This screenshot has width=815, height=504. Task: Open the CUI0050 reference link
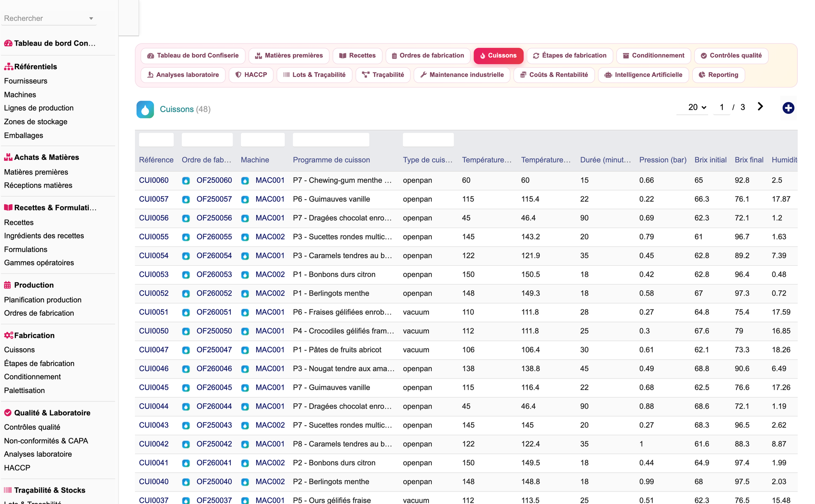(154, 331)
